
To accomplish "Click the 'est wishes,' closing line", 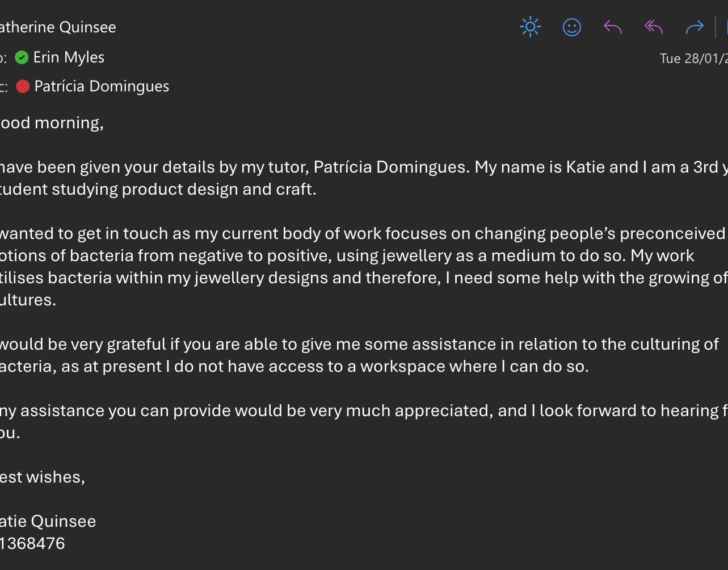I will 43,477.
